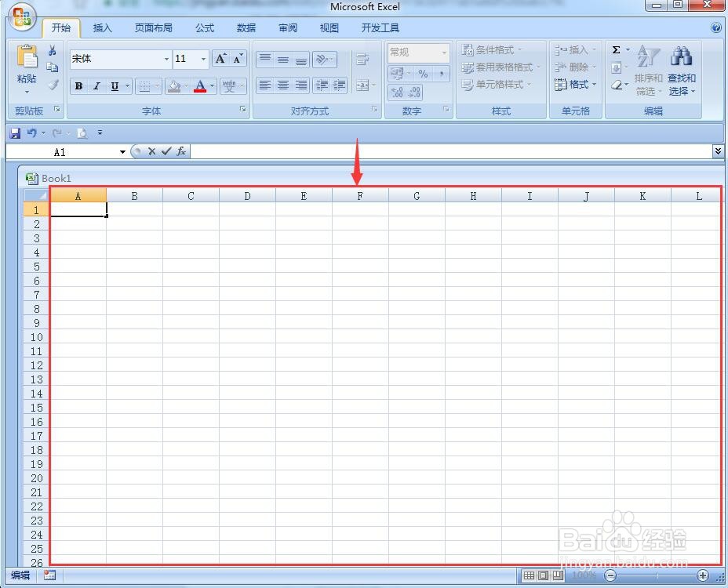Switch to the 数据 ribbon tab
The height and width of the screenshot is (588, 728).
coord(246,28)
